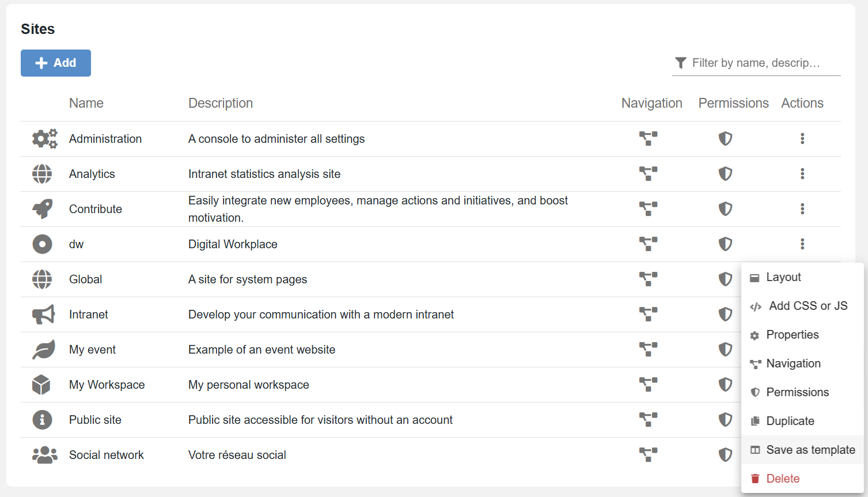Image resolution: width=868 pixels, height=497 pixels.
Task: Open actions menu for Administration site
Action: click(x=802, y=139)
